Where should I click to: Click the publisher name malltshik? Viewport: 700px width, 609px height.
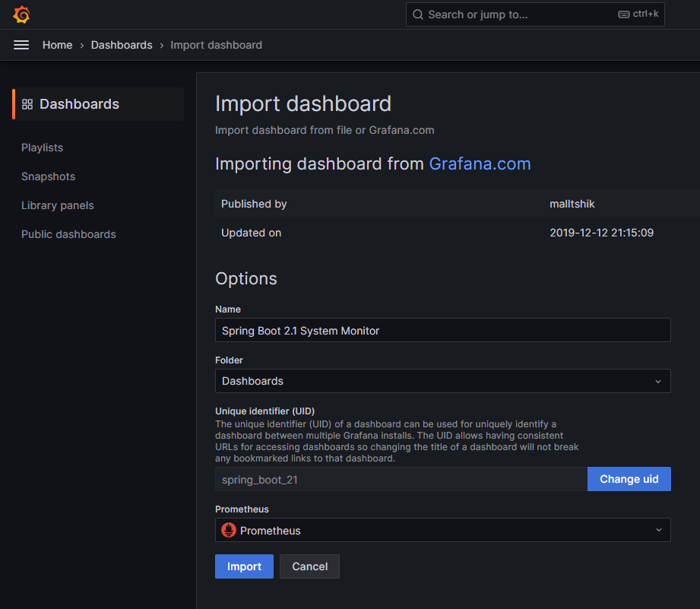(572, 204)
